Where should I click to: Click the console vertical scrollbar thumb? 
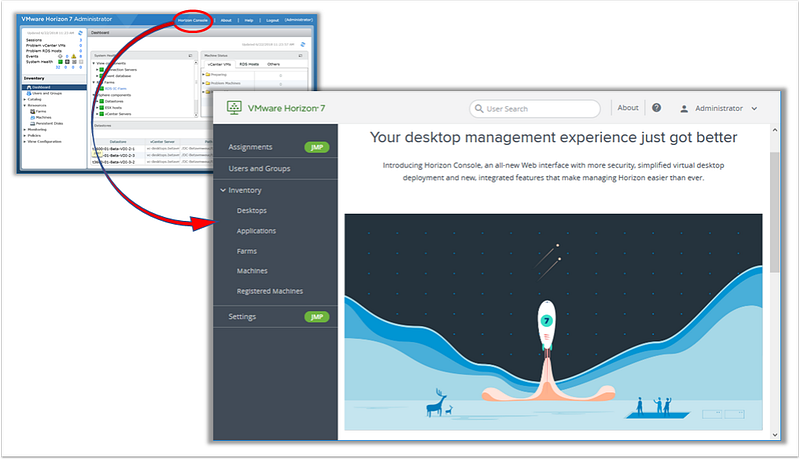coord(774,212)
